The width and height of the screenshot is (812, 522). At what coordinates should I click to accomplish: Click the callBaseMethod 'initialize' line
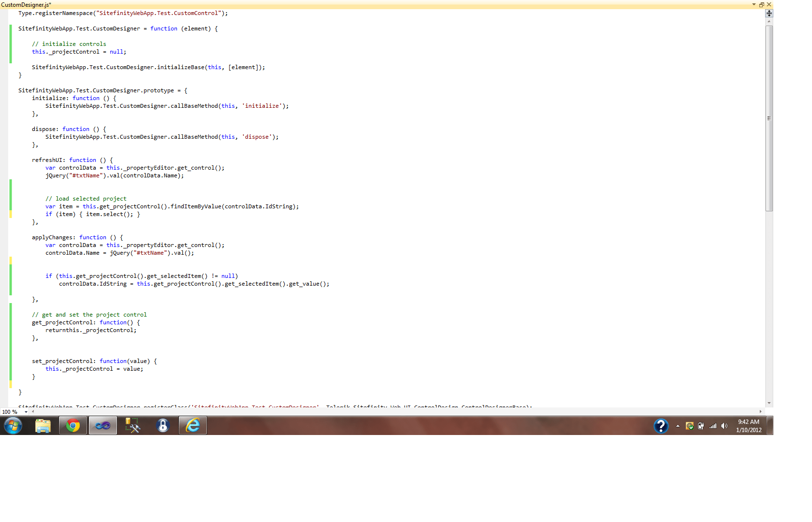167,106
